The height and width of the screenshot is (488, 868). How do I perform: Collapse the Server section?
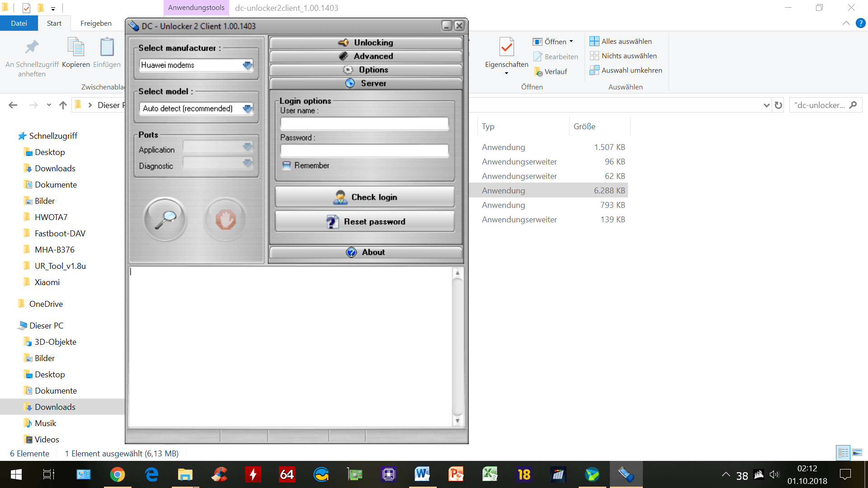[x=366, y=83]
